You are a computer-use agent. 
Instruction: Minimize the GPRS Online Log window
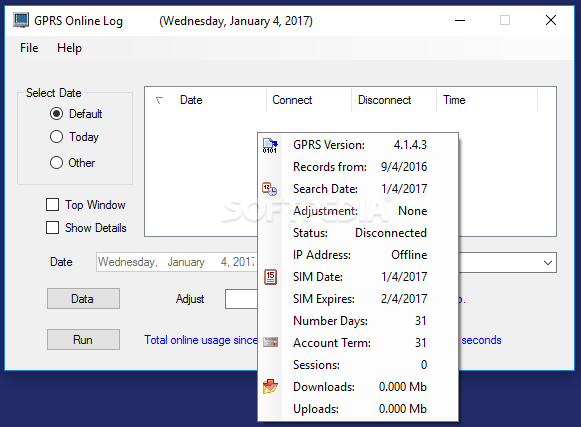click(x=460, y=20)
